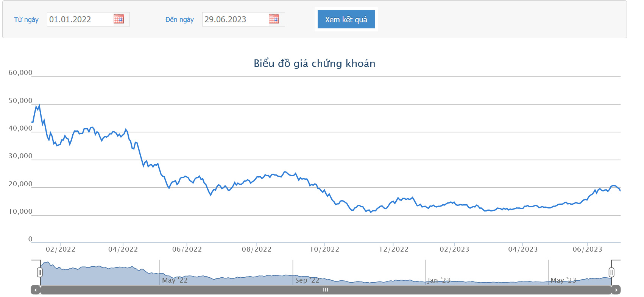Image resolution: width=644 pixels, height=297 pixels.
Task: Click the Đến ngày date field 29.06.2023
Action: (243, 19)
